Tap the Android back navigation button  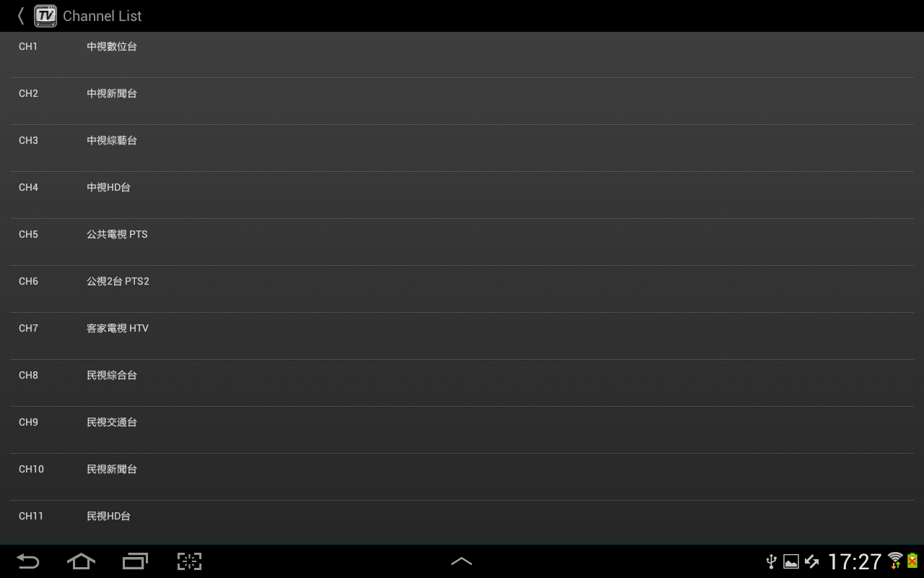[27, 561]
